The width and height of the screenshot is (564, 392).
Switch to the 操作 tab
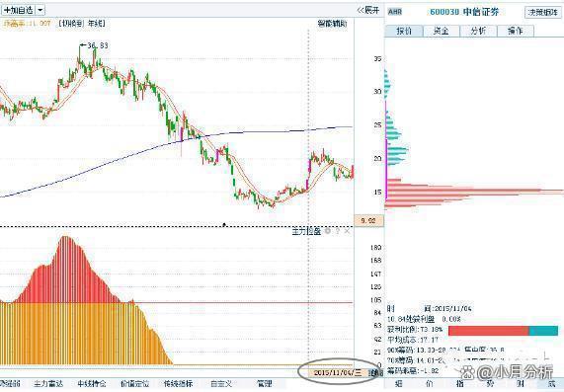(515, 31)
